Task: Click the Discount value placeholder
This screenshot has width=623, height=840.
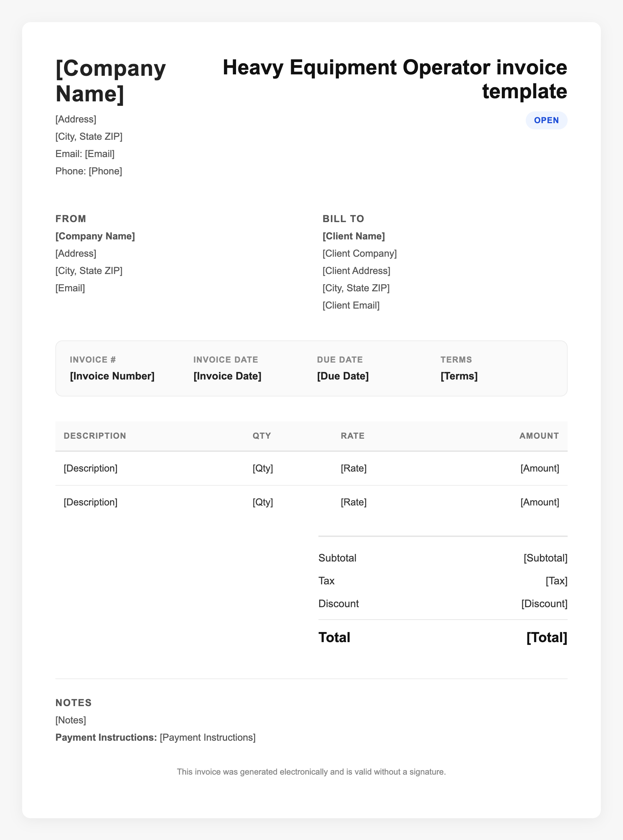Action: 544,604
